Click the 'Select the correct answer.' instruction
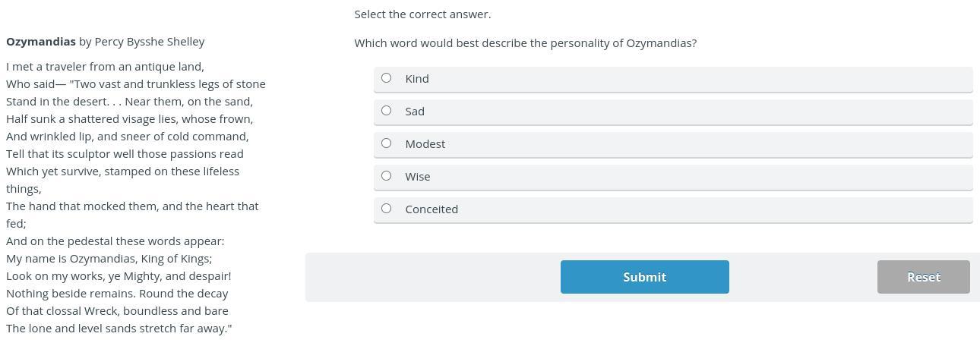The width and height of the screenshot is (980, 346). 422,14
